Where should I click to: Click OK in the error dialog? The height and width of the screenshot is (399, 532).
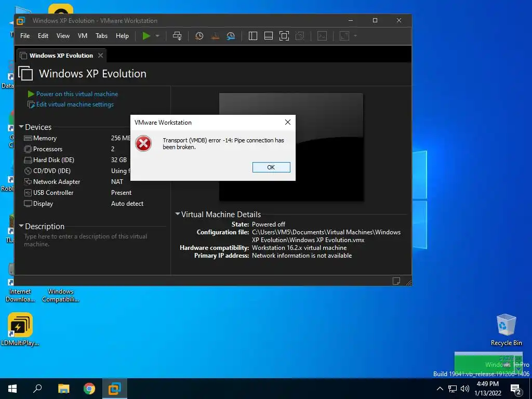[x=271, y=167]
